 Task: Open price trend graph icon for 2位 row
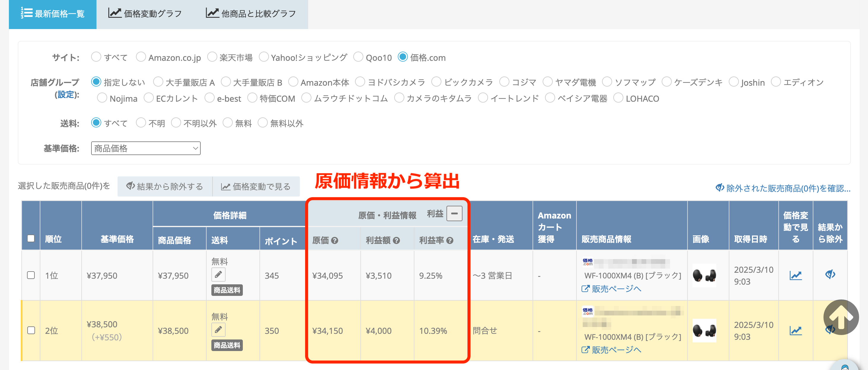pyautogui.click(x=795, y=331)
